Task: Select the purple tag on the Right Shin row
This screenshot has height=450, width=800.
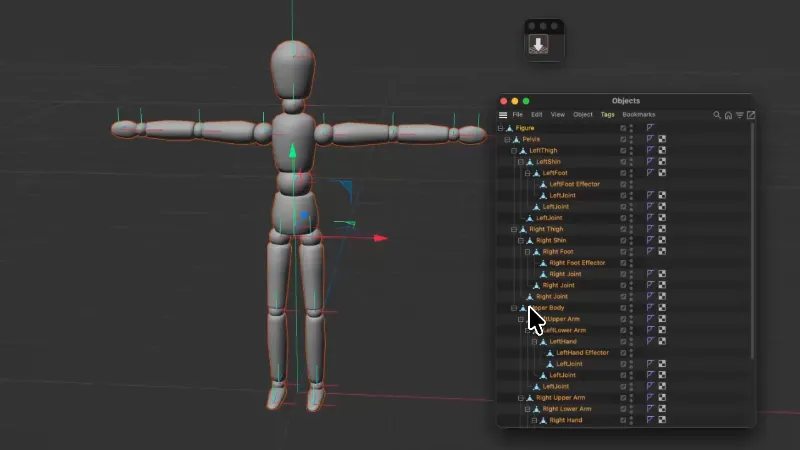Action: pos(650,240)
